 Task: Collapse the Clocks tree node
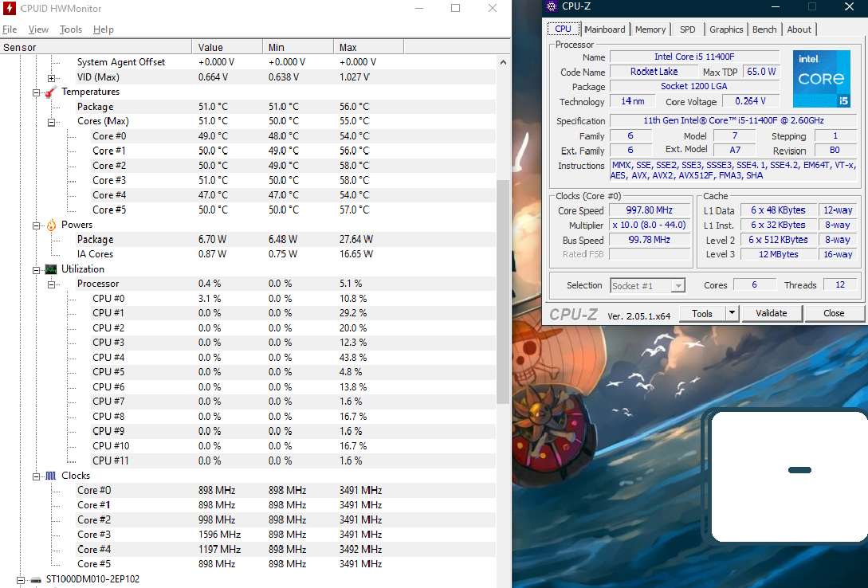point(36,476)
